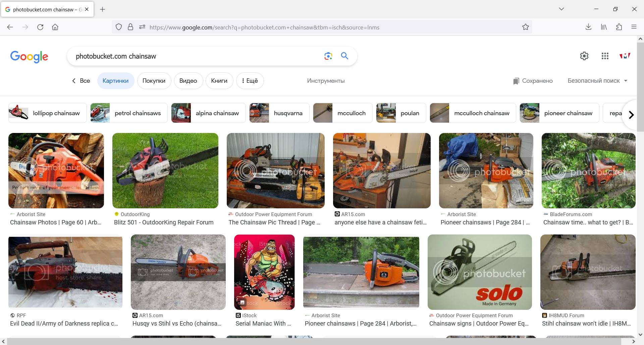Open Blitz 501 chainsaw image
Viewport: 644px width, 345px height.
click(x=165, y=170)
